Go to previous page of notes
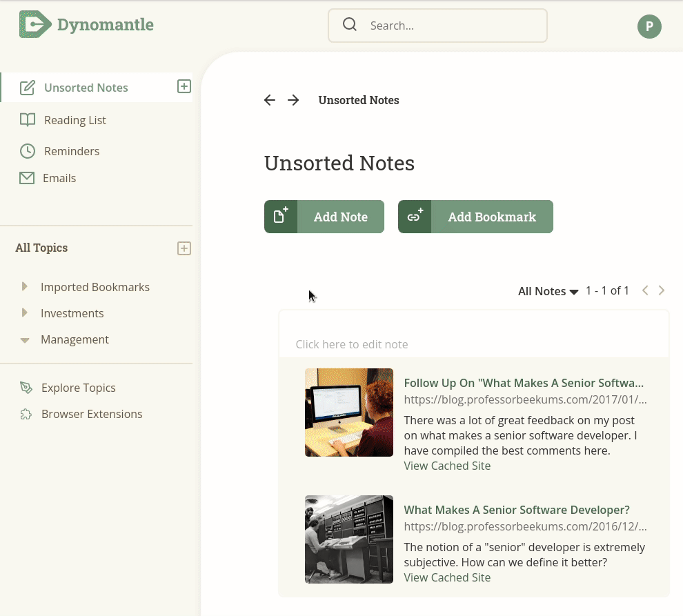This screenshot has height=616, width=683. pos(645,290)
